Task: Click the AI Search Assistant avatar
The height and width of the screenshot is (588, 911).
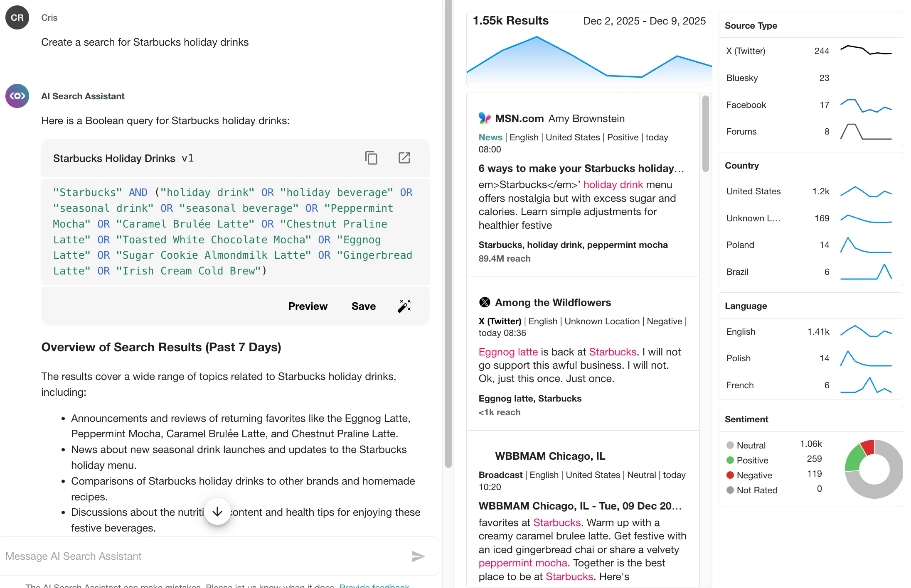Action: [x=17, y=96]
